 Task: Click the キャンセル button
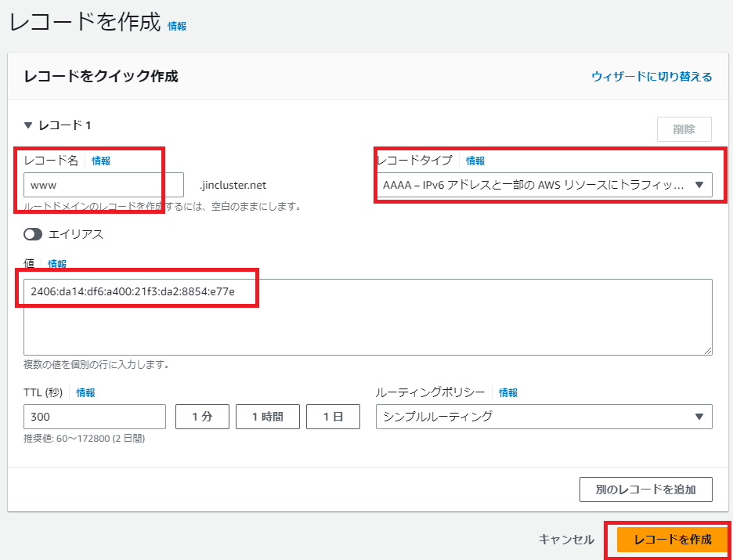[566, 540]
